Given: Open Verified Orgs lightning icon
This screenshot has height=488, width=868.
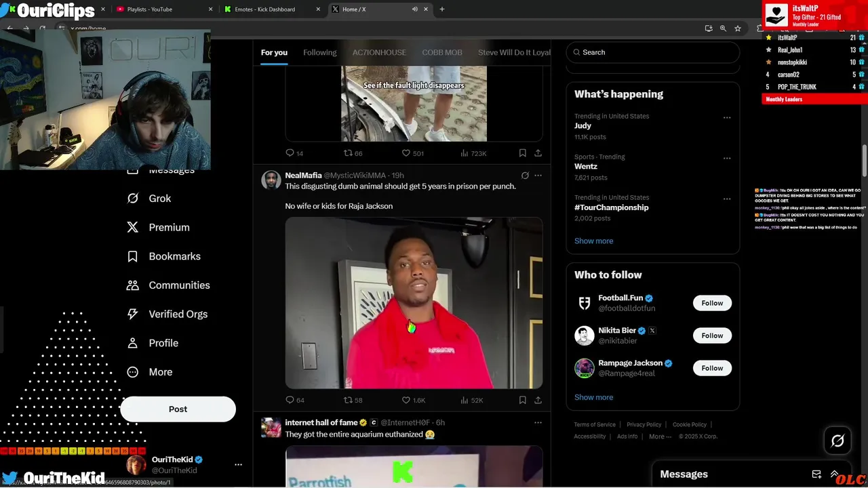Looking at the screenshot, I should pos(133,314).
